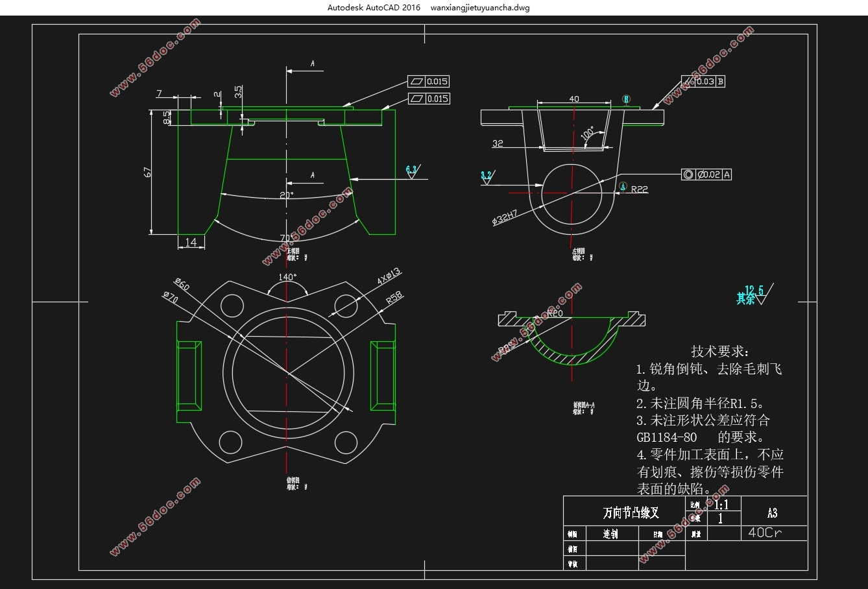Select the 40Cr material text
Screen dimensions: 868x589
pyautogui.click(x=766, y=533)
